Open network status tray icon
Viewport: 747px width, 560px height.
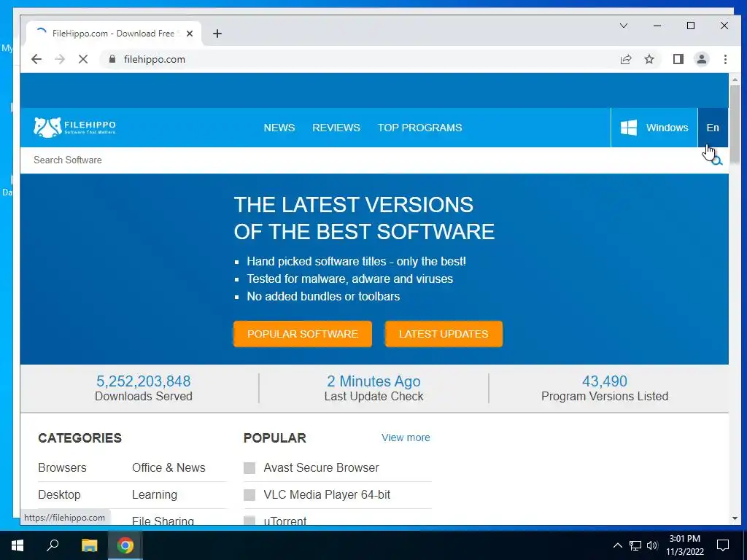click(x=635, y=545)
